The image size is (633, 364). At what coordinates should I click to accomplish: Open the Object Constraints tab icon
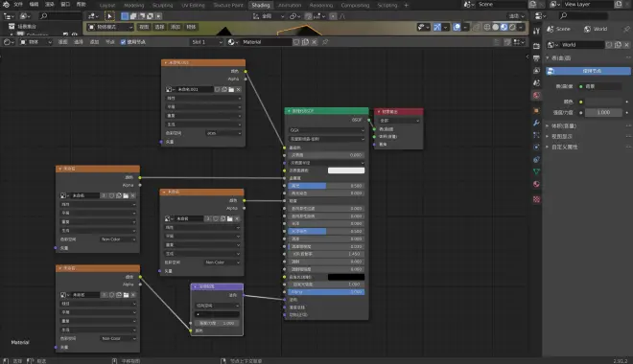[x=536, y=160]
